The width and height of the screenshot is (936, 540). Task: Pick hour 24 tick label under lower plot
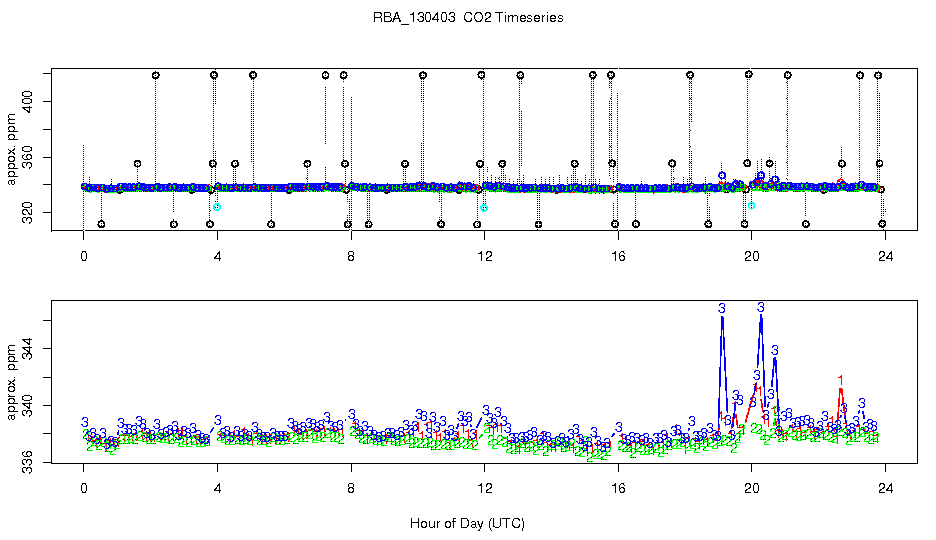pos(886,488)
